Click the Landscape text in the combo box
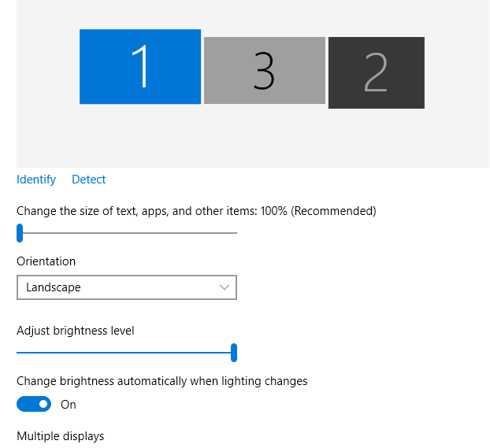490x448 pixels. (x=54, y=287)
